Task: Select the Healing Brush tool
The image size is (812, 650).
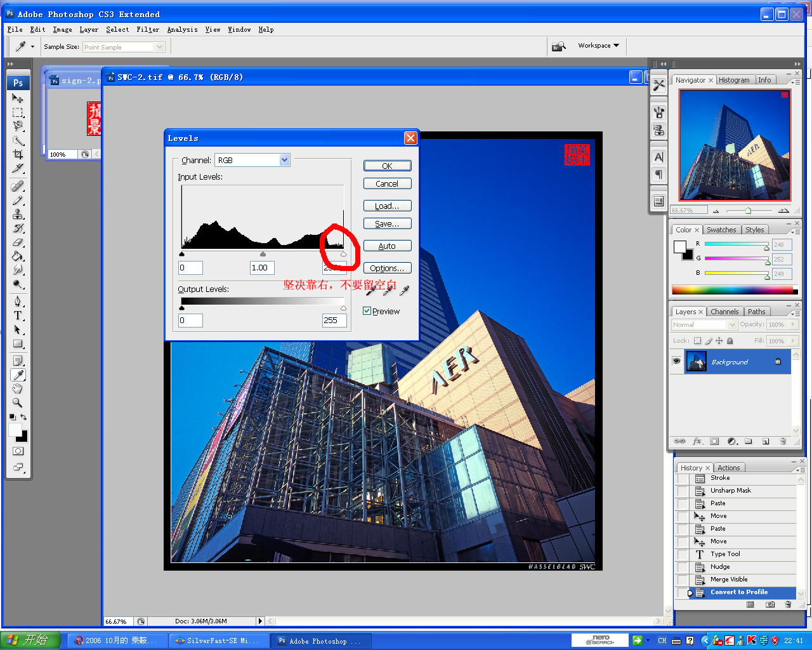Action: 18,186
